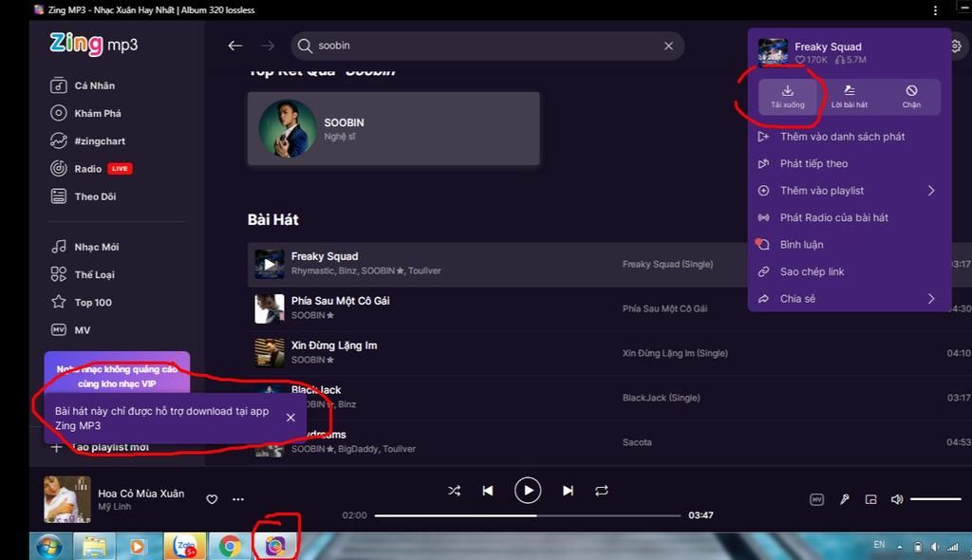This screenshot has height=560, width=972.
Task: Click the VIP ad-free music banner
Action: pos(117,375)
